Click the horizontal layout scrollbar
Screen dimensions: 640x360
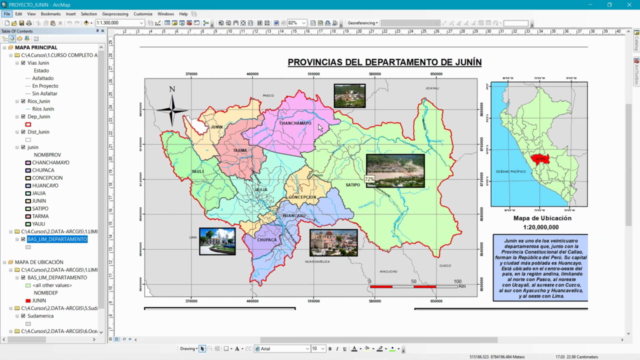pos(379,340)
